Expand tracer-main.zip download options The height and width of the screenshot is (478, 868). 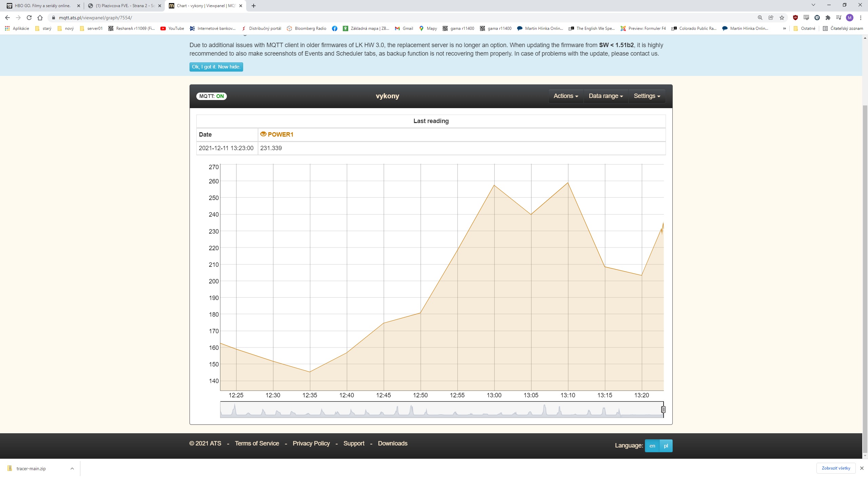coord(72,469)
